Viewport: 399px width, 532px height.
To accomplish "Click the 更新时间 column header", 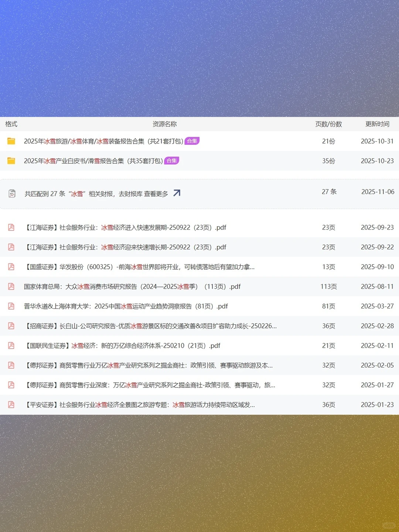I will point(377,124).
